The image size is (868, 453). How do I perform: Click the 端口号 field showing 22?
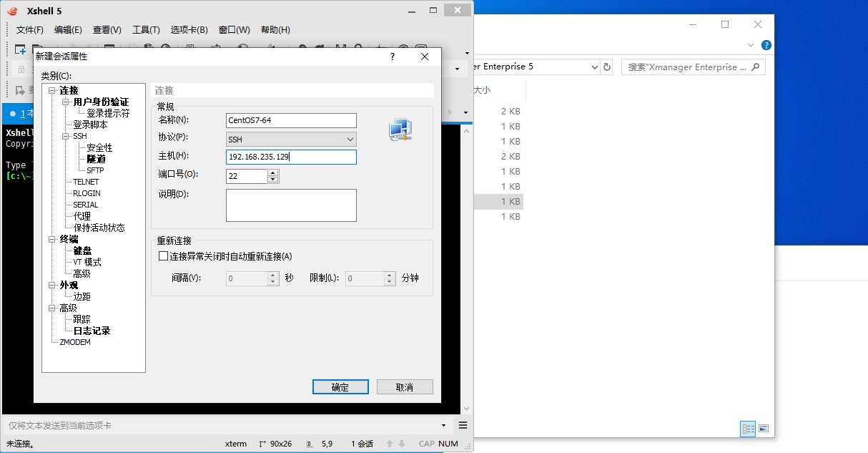coord(247,176)
